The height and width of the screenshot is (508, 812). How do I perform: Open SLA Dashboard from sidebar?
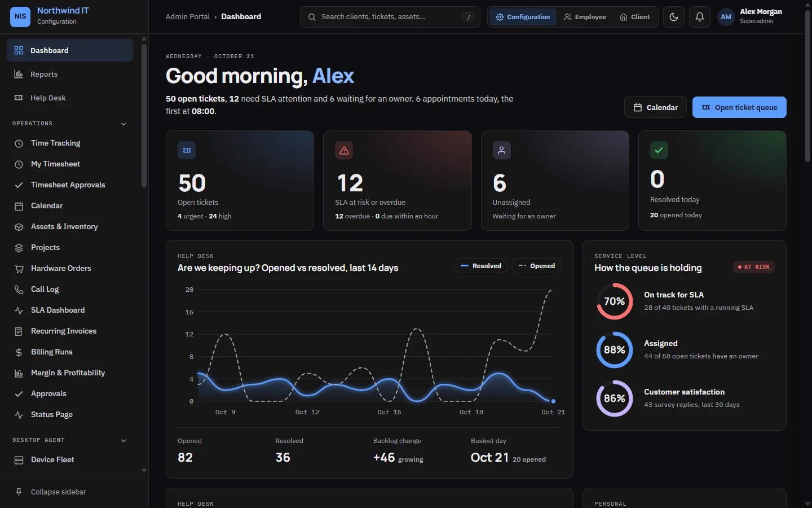[70, 310]
